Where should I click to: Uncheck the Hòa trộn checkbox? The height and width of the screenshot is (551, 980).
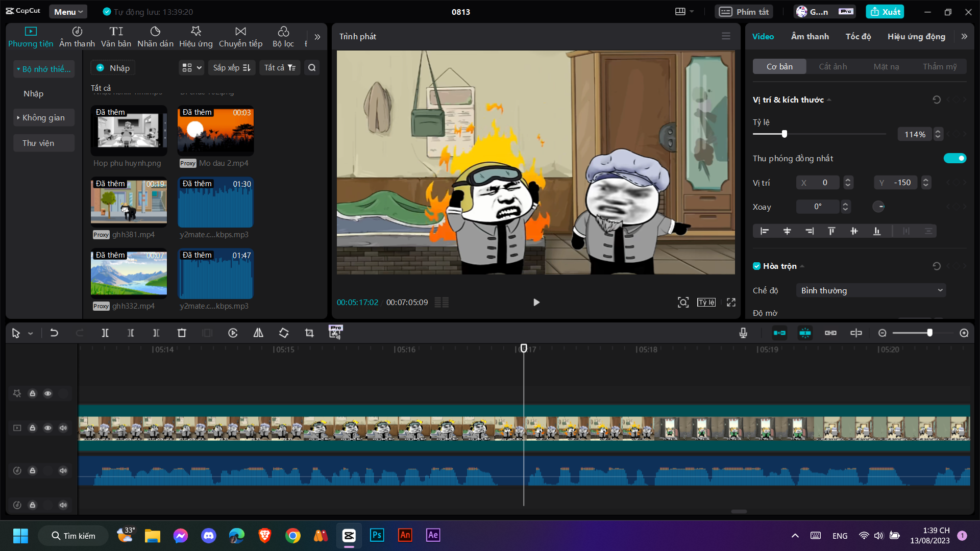click(757, 266)
